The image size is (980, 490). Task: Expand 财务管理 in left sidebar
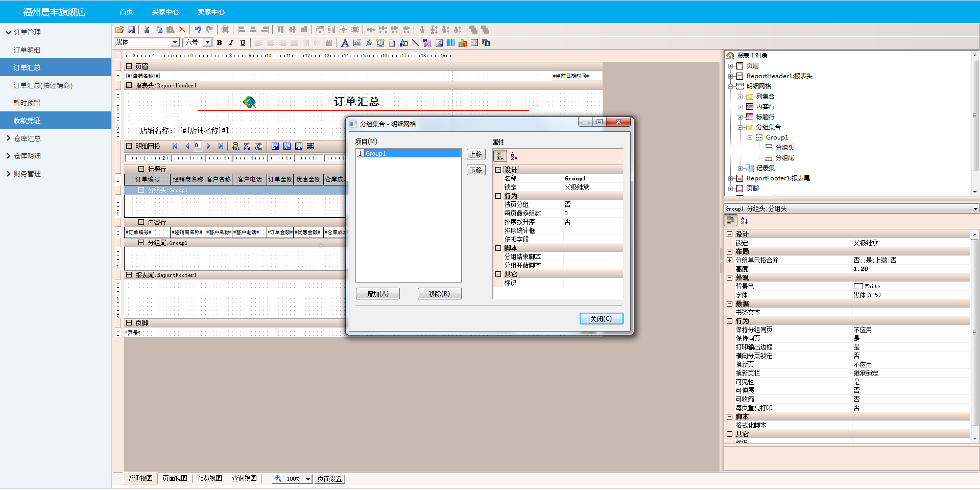(8, 174)
